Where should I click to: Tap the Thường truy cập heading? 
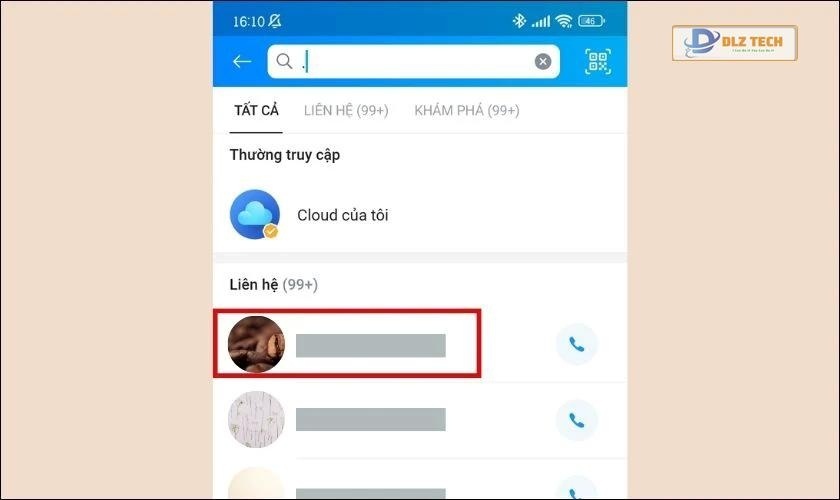[284, 155]
